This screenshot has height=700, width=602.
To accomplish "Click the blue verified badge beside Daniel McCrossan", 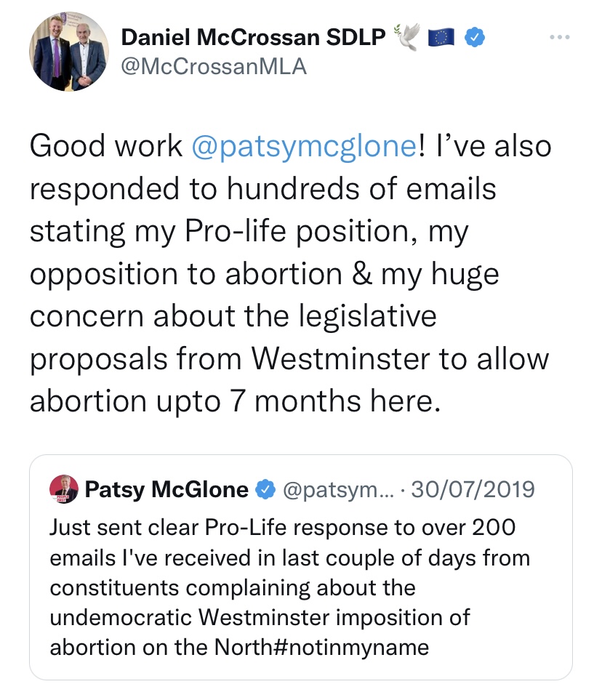I will (x=475, y=37).
